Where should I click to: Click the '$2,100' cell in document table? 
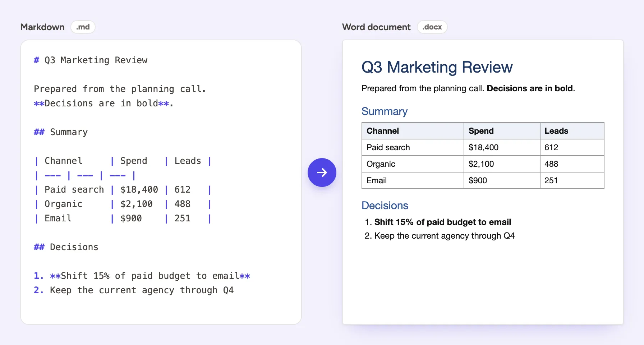click(502, 164)
